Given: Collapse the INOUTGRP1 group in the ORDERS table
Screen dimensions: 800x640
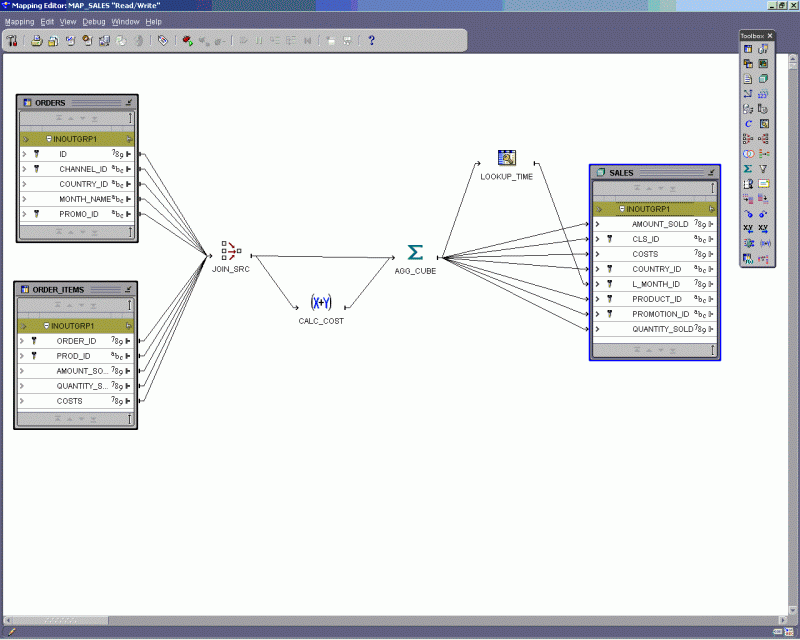Looking at the screenshot, I should [49, 139].
